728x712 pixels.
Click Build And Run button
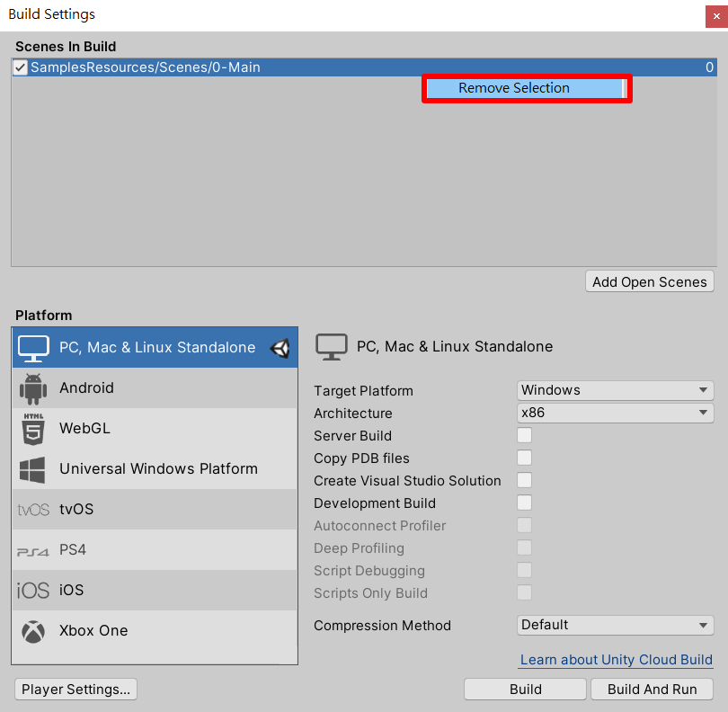(652, 690)
